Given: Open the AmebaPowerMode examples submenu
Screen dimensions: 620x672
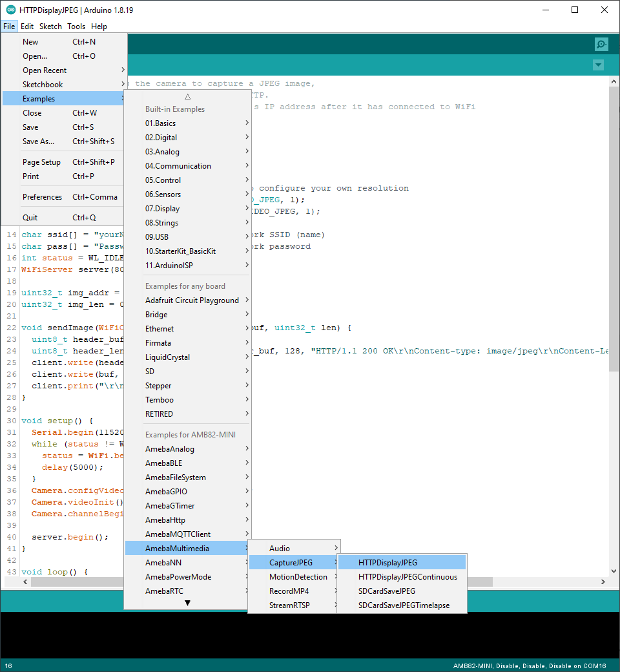Looking at the screenshot, I should (x=188, y=576).
